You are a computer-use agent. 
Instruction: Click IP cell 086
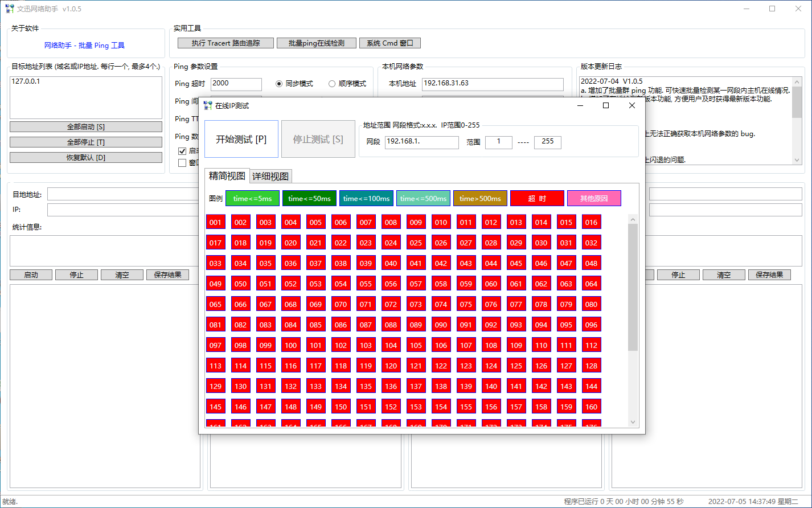(x=341, y=325)
